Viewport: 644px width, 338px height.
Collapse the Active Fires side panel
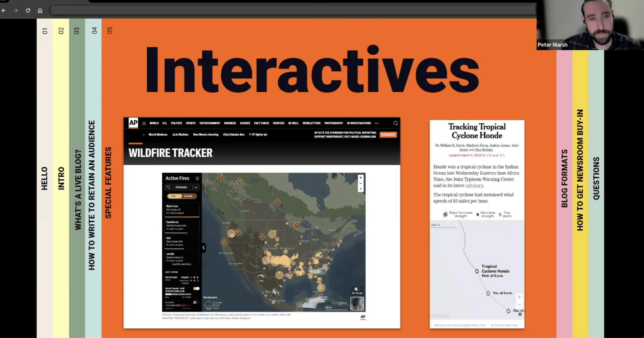204,248
